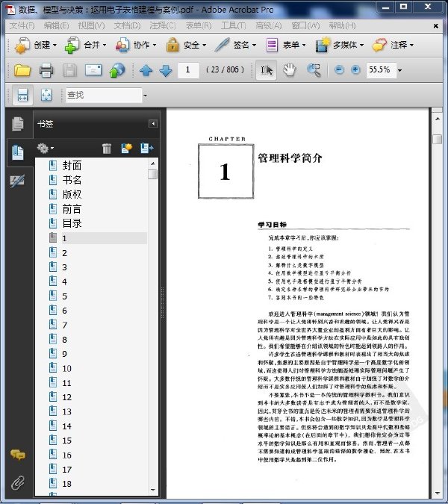Delete selected bookmark with trash icon
The width and height of the screenshot is (448, 504).
pos(107,148)
